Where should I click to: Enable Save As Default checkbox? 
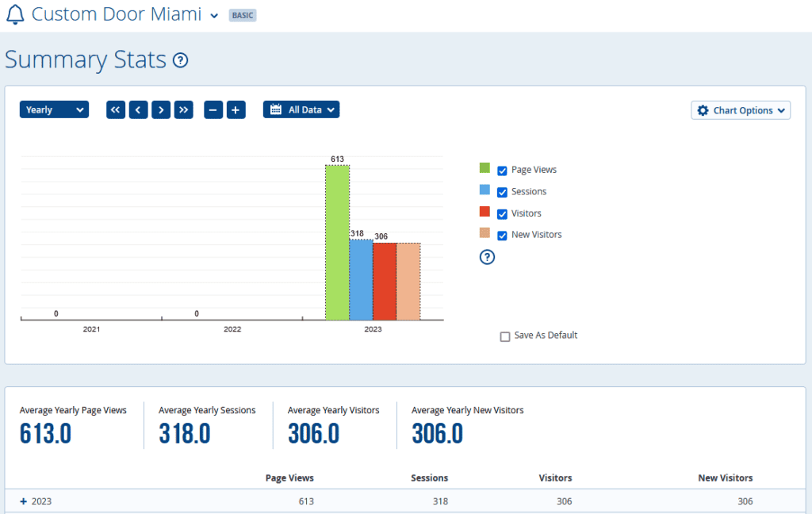coord(505,336)
